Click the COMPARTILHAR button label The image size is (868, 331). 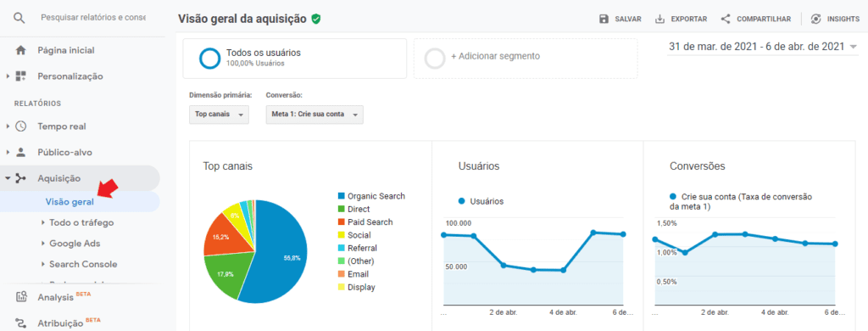pos(764,19)
